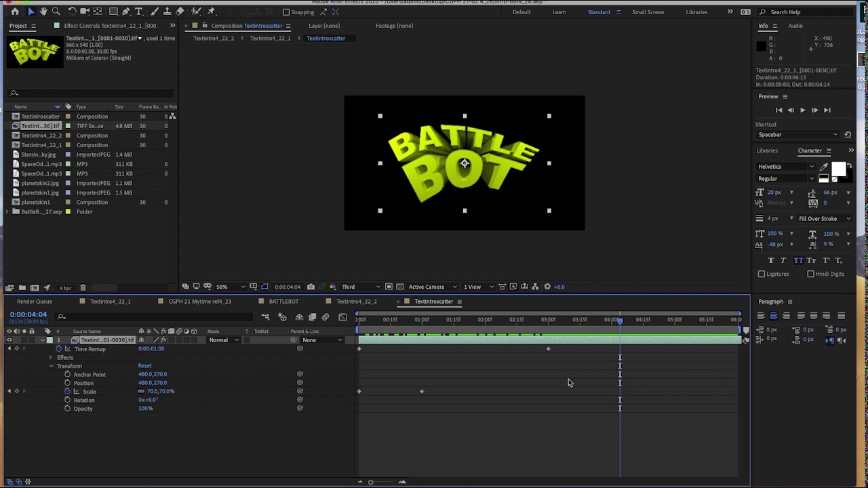Viewport: 868px width, 488px height.
Task: Select the Rectangle shape tool
Action: tap(113, 12)
